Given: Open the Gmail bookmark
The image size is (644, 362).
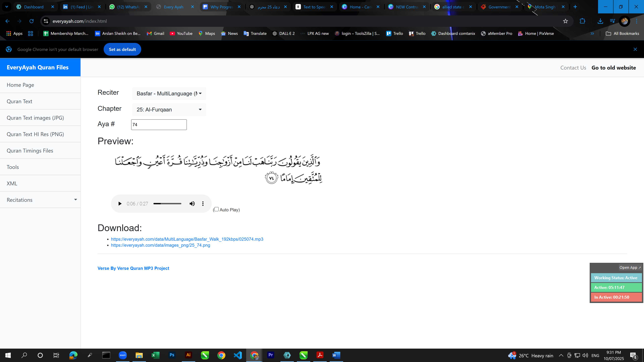Looking at the screenshot, I should click(155, 34).
